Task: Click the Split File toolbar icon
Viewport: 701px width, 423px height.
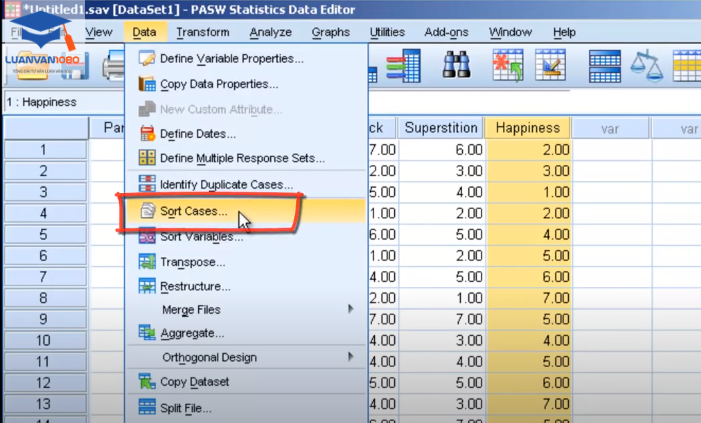Action: point(604,66)
